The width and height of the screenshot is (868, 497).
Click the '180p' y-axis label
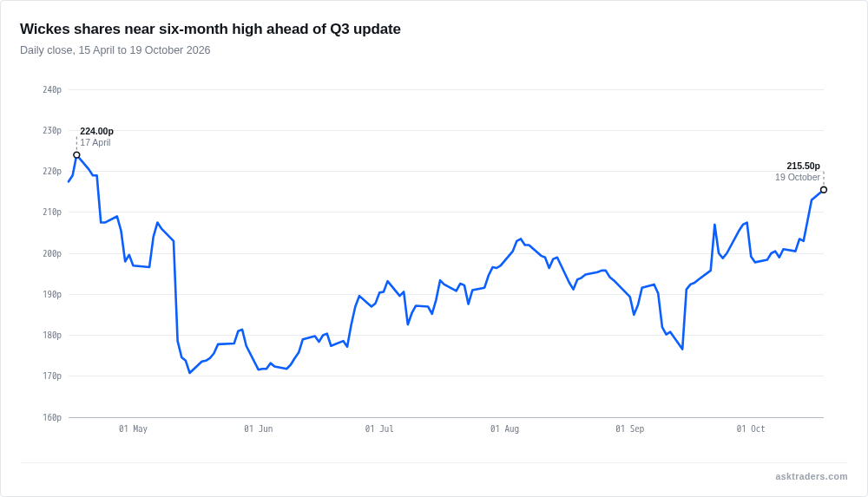click(x=52, y=336)
